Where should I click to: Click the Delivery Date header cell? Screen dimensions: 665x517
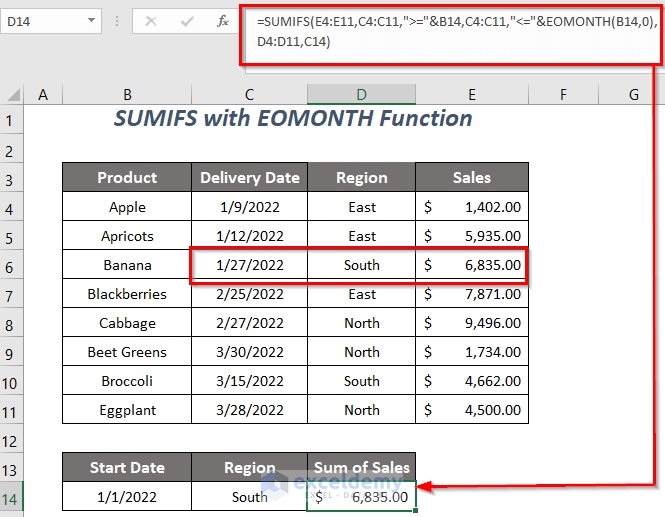click(249, 178)
